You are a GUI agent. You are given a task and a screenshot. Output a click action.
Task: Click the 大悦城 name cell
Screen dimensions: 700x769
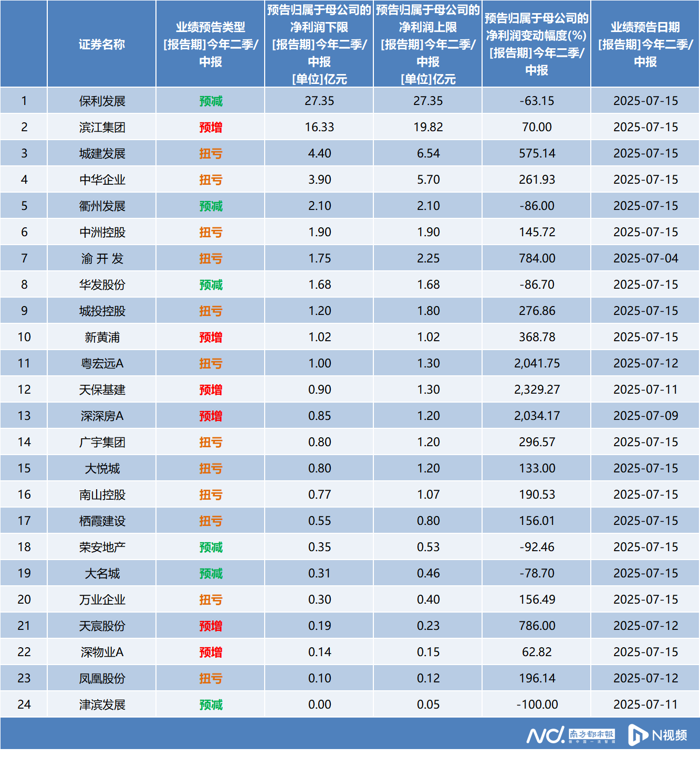102,469
